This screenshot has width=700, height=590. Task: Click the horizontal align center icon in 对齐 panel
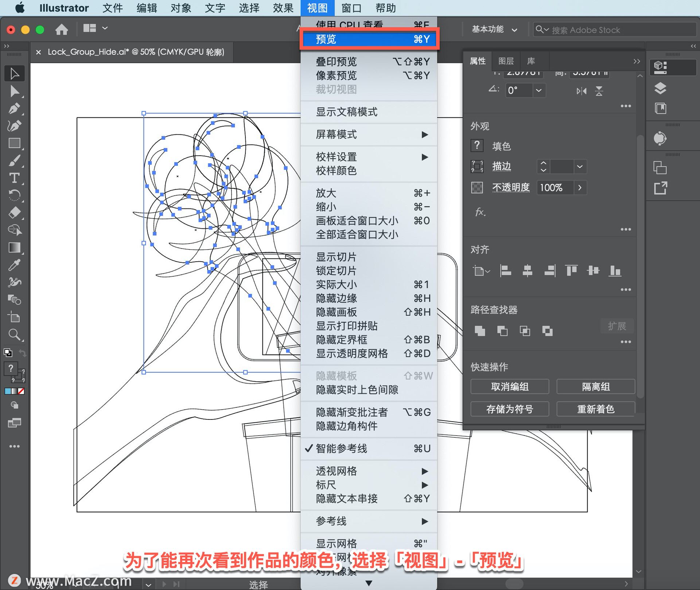pos(528,271)
